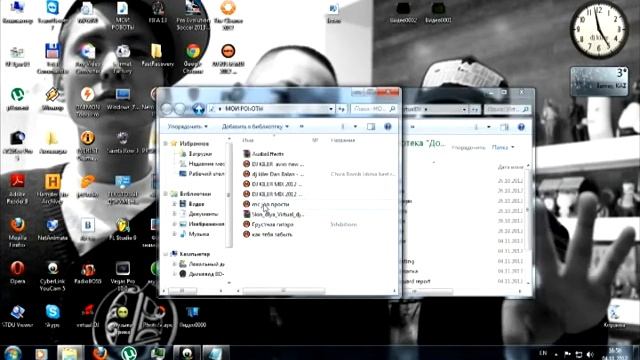Screen dimensions: 640x360
Task: Click the search box in МОИ РОБОТЫ window
Action: tap(374, 109)
